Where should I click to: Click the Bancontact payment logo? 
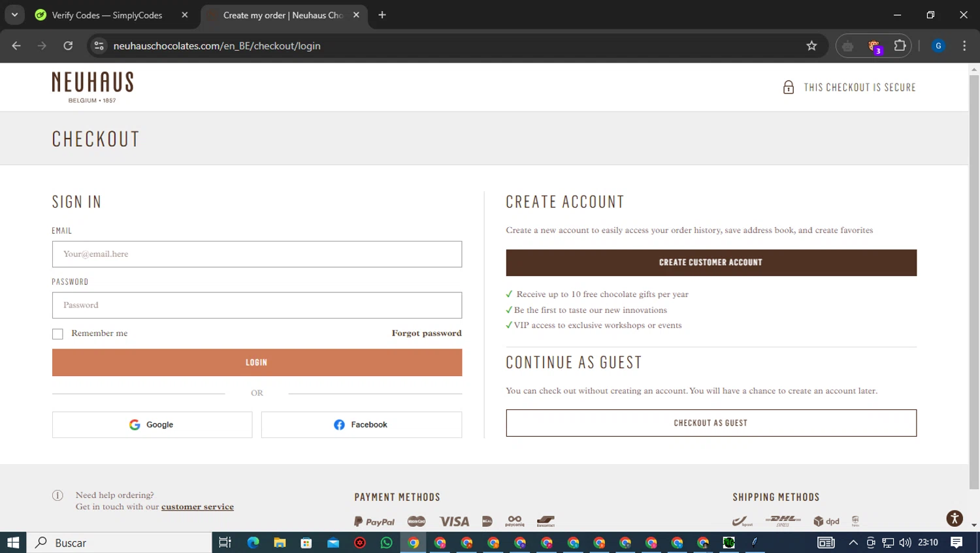pos(546,521)
